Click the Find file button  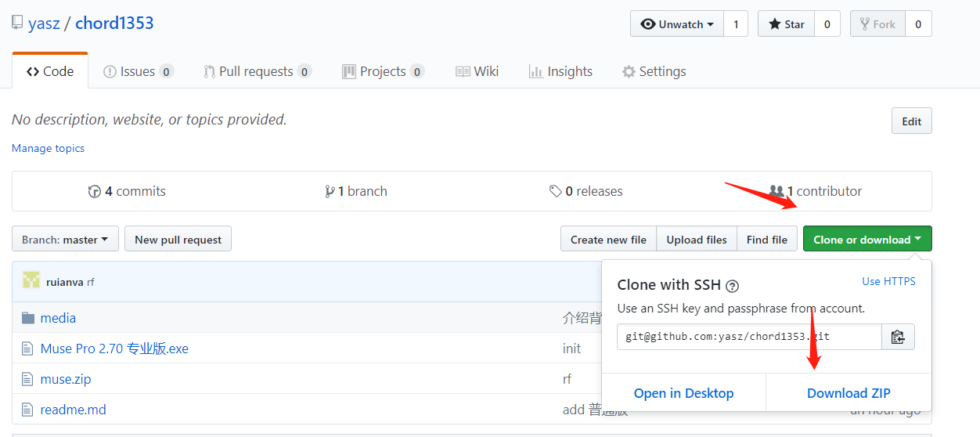pos(767,240)
